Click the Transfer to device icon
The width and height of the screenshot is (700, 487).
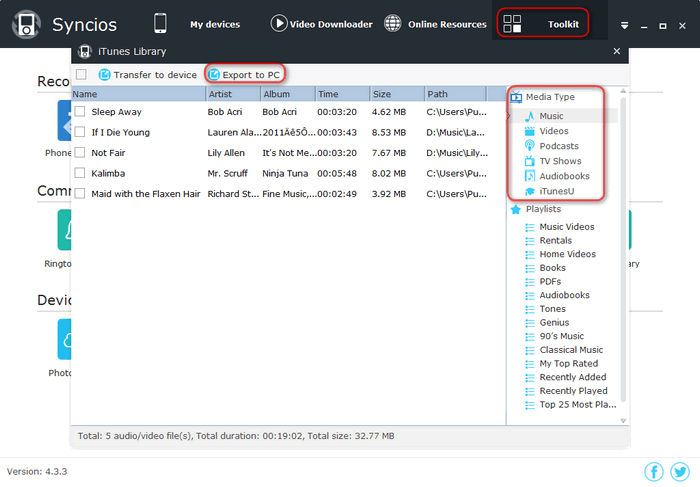(104, 75)
